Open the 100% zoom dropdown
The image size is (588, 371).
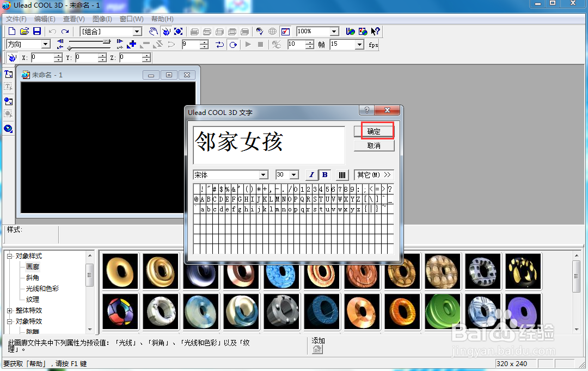click(334, 32)
